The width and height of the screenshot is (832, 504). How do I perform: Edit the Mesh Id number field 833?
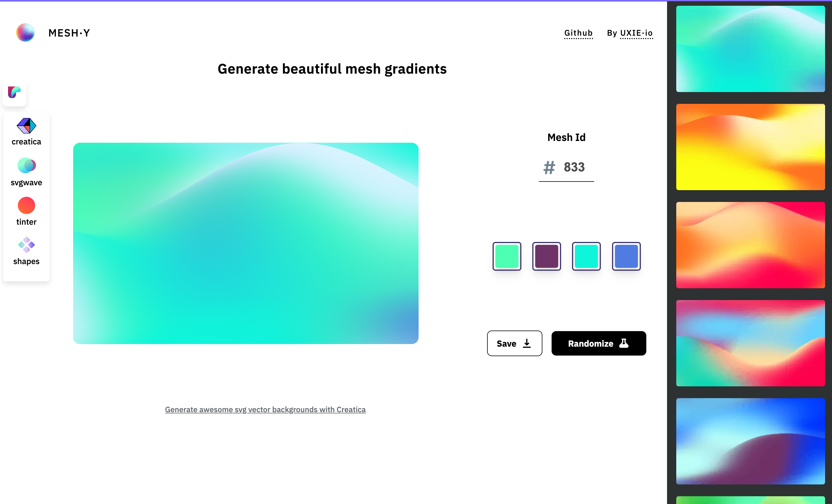tap(574, 167)
